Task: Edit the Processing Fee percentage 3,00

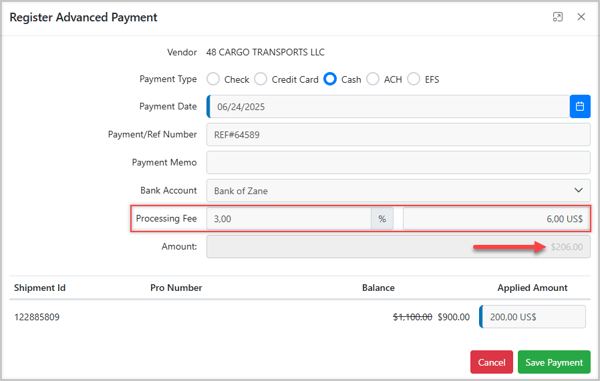Action: (x=289, y=219)
